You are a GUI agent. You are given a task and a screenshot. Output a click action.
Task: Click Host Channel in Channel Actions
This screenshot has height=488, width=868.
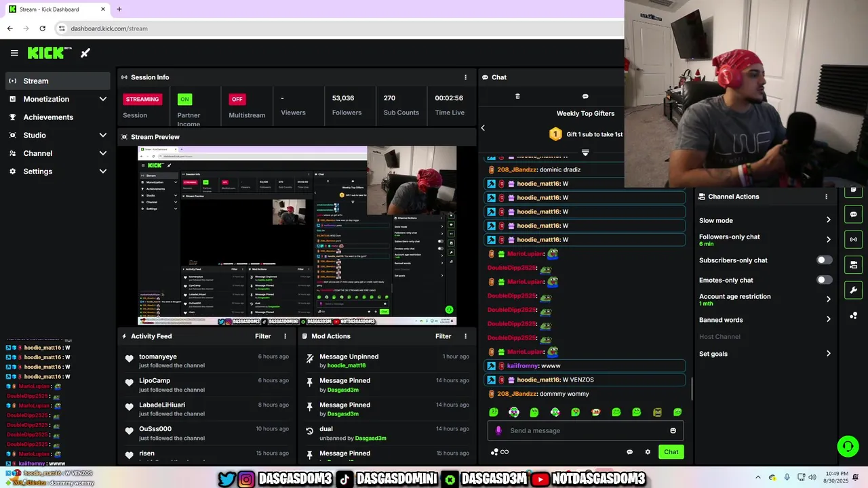pos(719,337)
